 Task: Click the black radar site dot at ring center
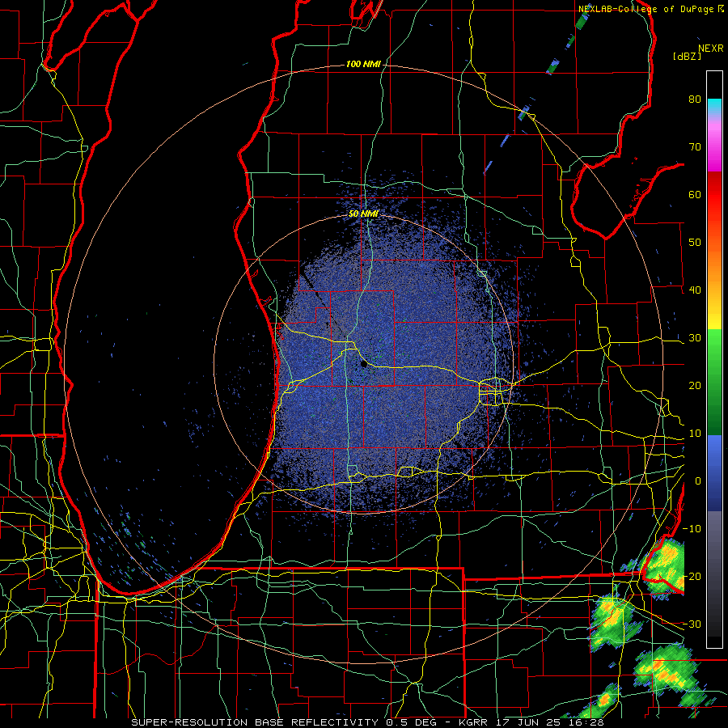pos(364,365)
